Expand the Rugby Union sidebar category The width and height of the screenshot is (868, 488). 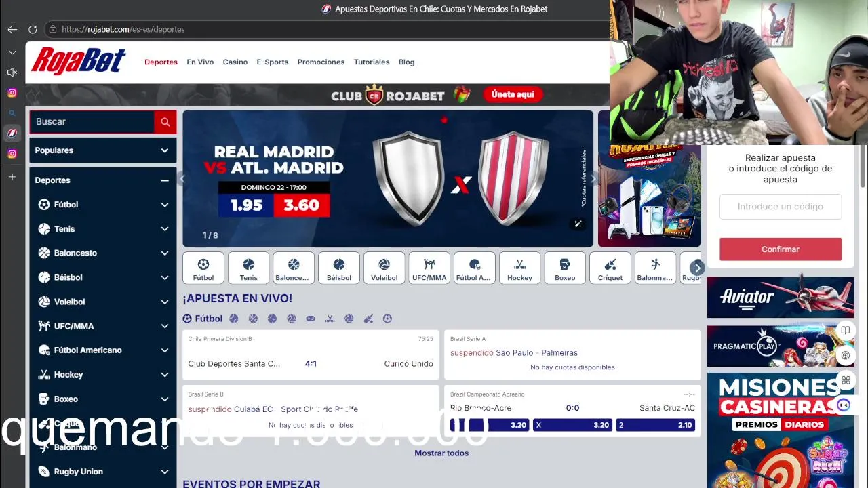(x=164, y=472)
